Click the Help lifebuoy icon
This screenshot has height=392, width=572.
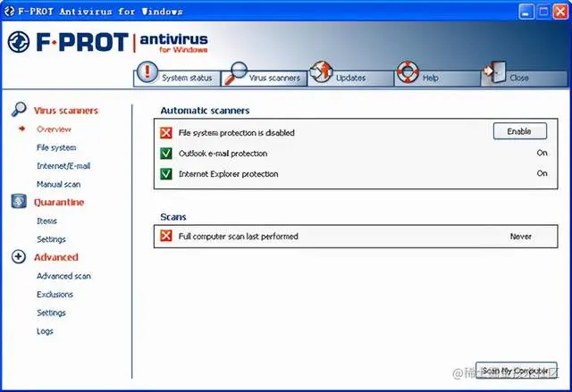click(x=408, y=71)
